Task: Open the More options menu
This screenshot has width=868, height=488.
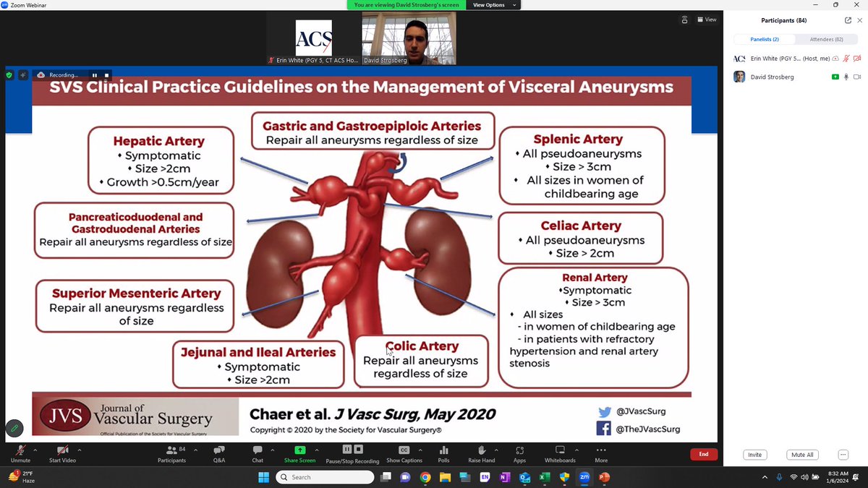Action: point(601,453)
